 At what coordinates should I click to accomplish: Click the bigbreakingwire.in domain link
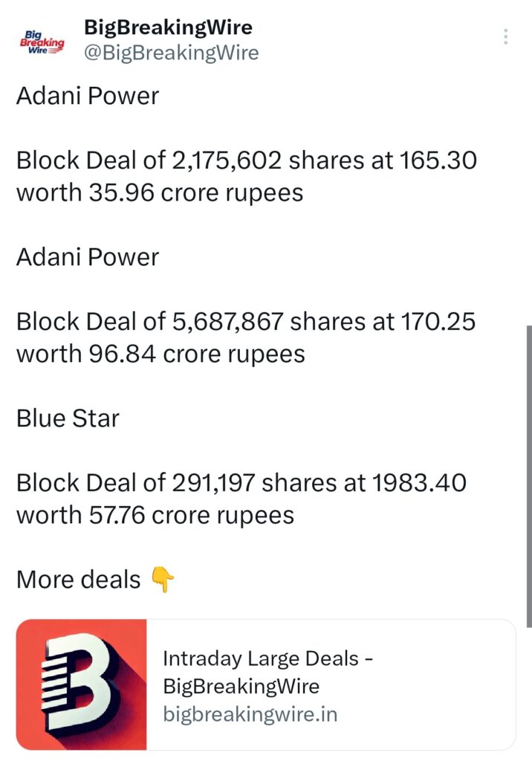click(249, 714)
